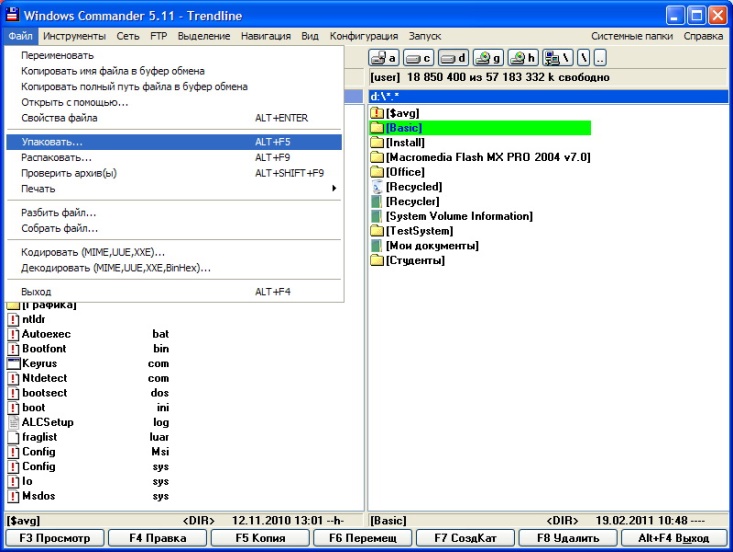The width and height of the screenshot is (733, 552).
Task: Select drive h CD button
Action: point(523,58)
